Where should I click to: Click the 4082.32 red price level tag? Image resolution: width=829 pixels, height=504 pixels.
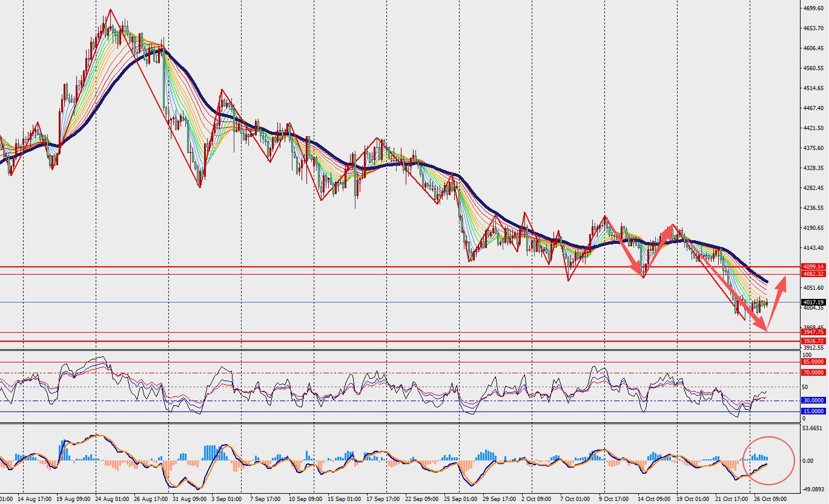click(x=813, y=274)
